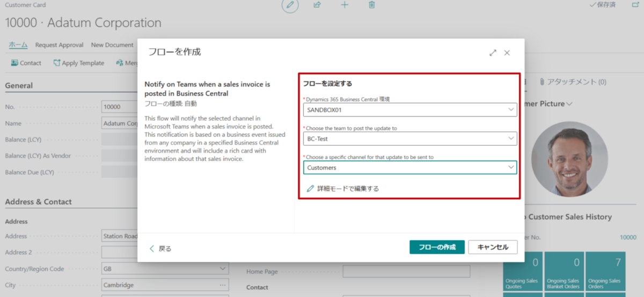Expand the flow dialog to full size
The image size is (644, 297).
493,53
